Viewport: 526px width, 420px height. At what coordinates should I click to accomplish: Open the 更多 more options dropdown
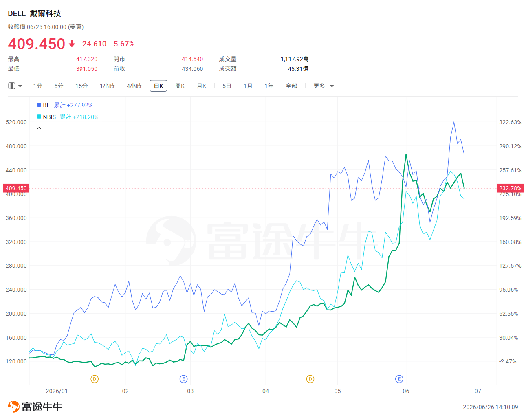click(324, 86)
